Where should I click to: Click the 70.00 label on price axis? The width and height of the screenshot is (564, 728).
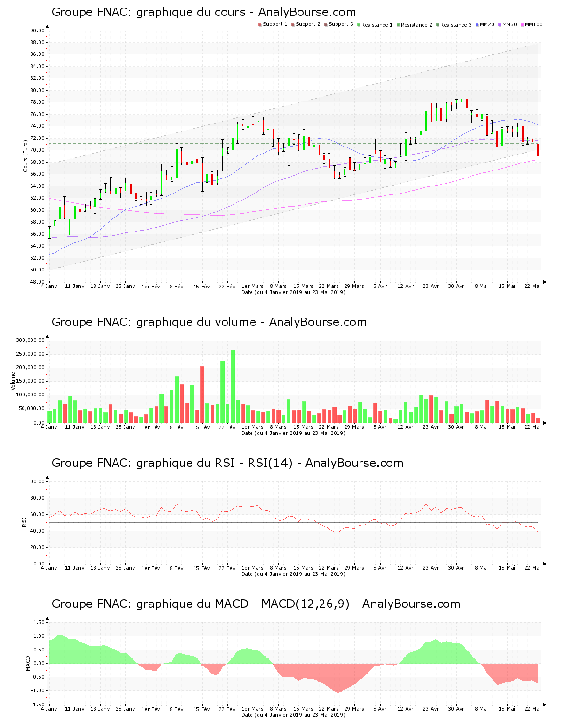pos(38,150)
